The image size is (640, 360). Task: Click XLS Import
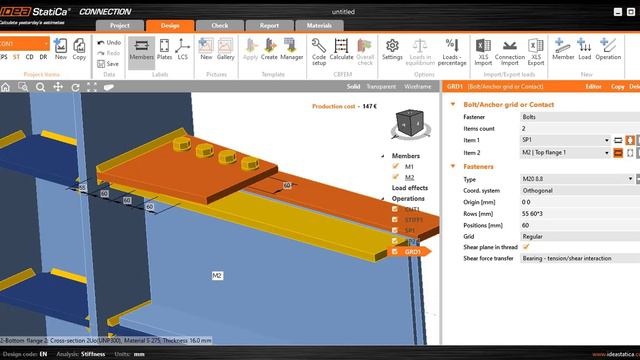click(x=483, y=52)
